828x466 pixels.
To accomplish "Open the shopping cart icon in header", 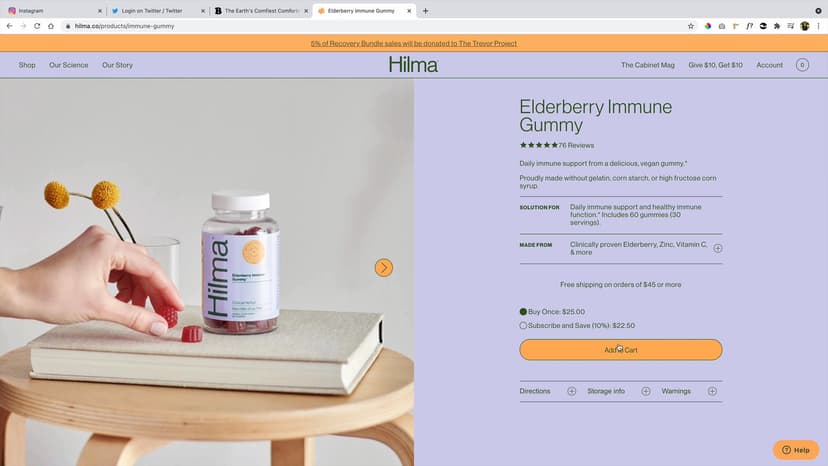I will click(x=802, y=65).
